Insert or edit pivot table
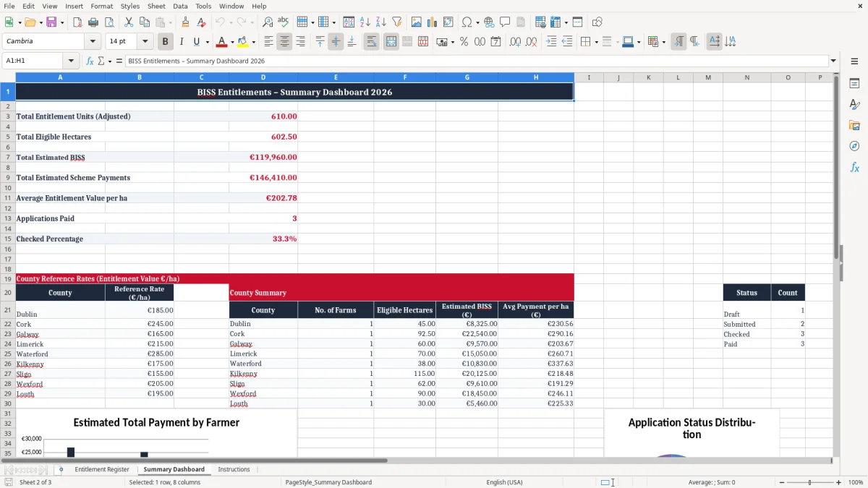This screenshot has height=488, width=868. click(448, 22)
